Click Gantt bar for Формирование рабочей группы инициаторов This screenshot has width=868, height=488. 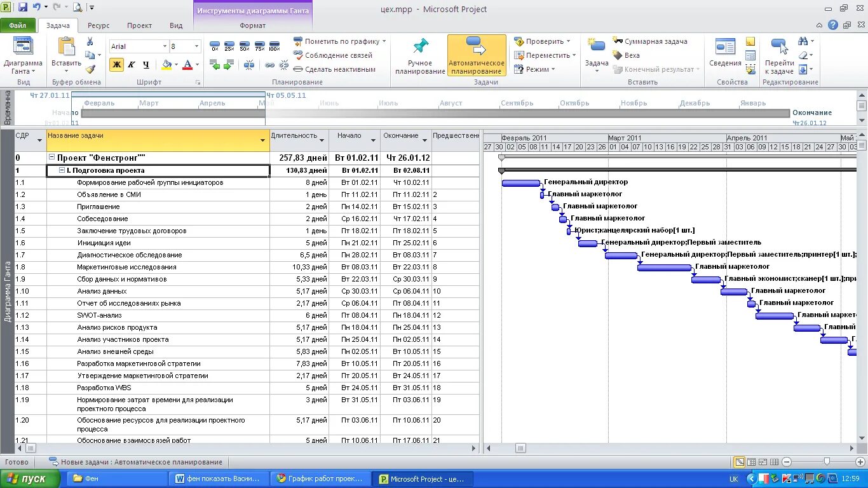(x=520, y=183)
